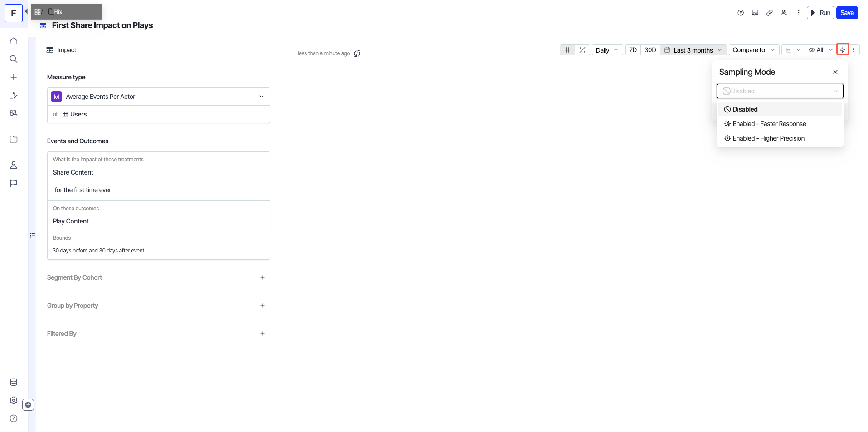The image size is (868, 432).
Task: Open the comments icon in header
Action: [x=755, y=13]
